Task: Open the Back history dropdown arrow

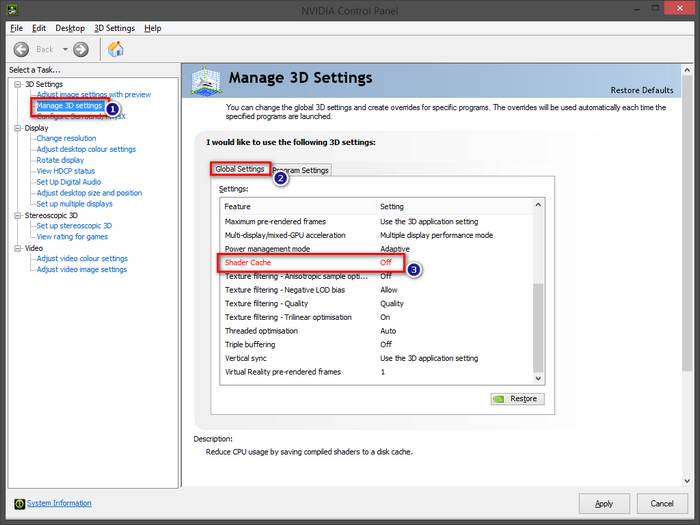Action: [65, 50]
